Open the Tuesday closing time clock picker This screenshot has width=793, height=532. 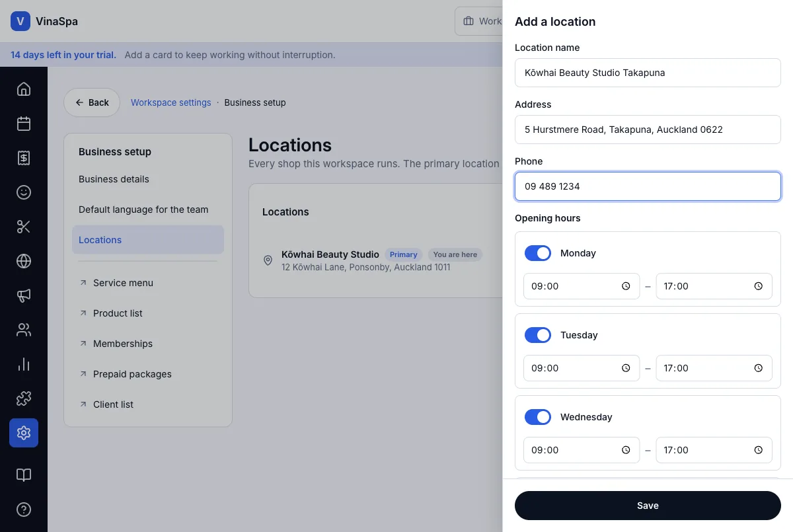tap(759, 368)
